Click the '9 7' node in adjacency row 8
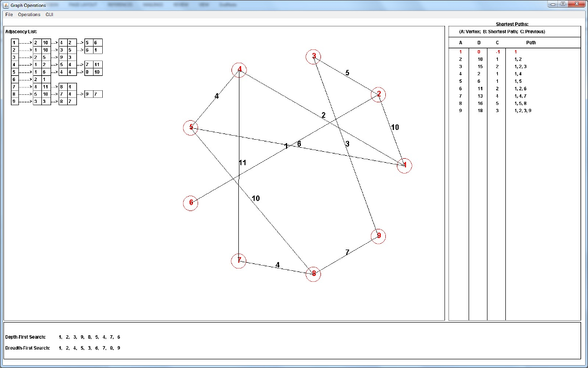This screenshot has height=368, width=588. pos(94,94)
